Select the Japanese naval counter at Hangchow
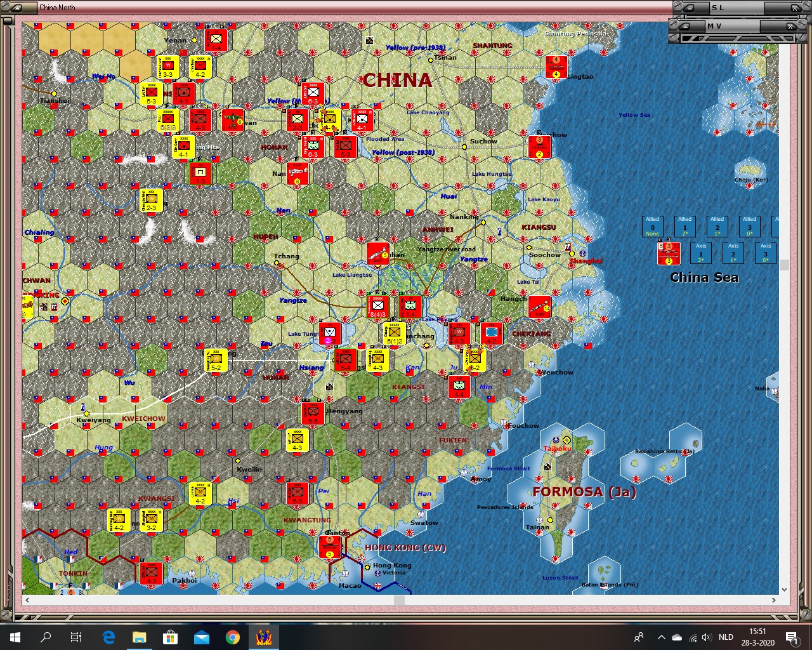 pos(539,307)
